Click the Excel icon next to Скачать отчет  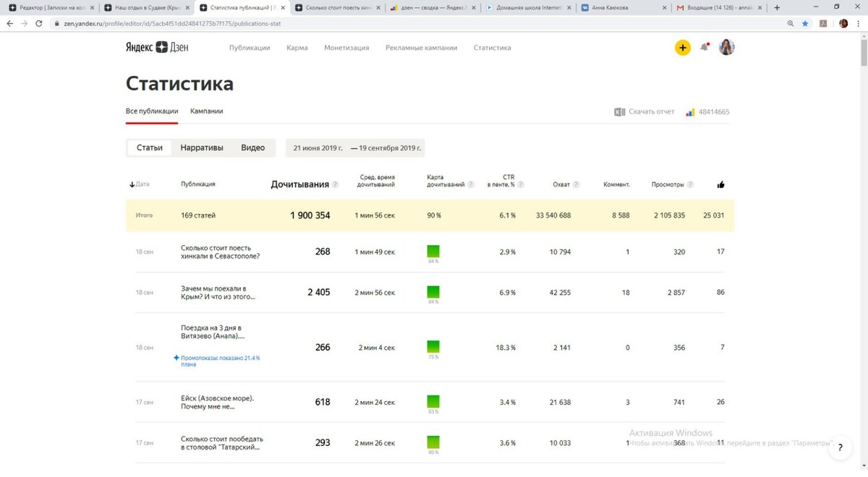tap(619, 111)
